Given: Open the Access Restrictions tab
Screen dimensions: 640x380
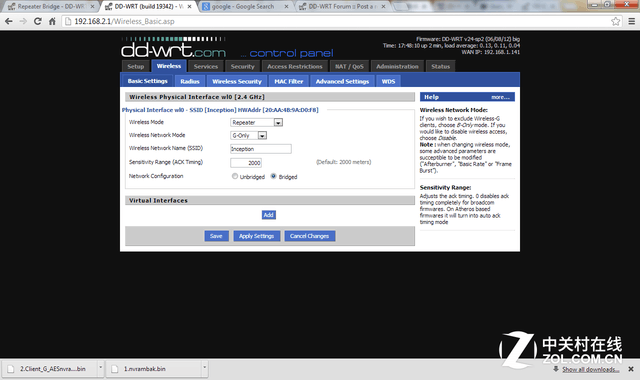Looking at the screenshot, I should tap(295, 67).
